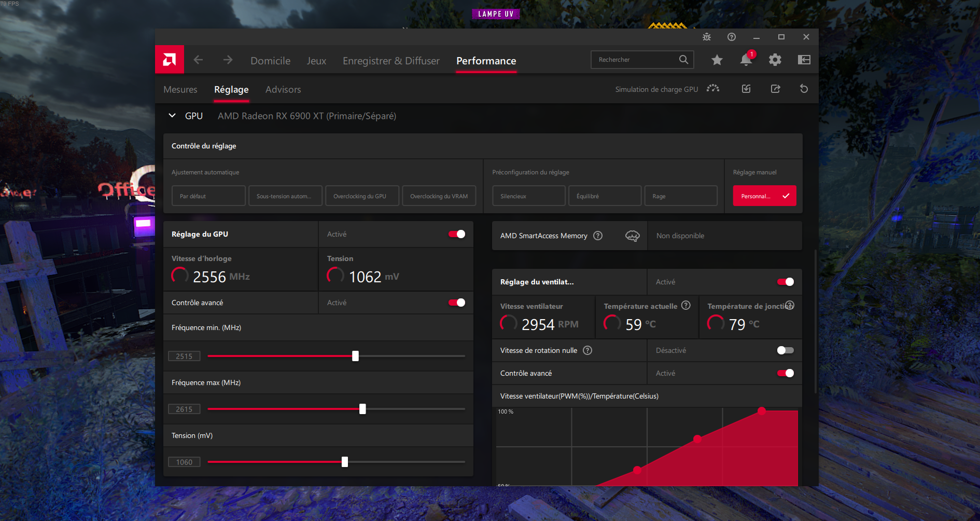The width and height of the screenshot is (980, 521).
Task: Show help for Vitesse de rotation nulle
Action: click(587, 350)
